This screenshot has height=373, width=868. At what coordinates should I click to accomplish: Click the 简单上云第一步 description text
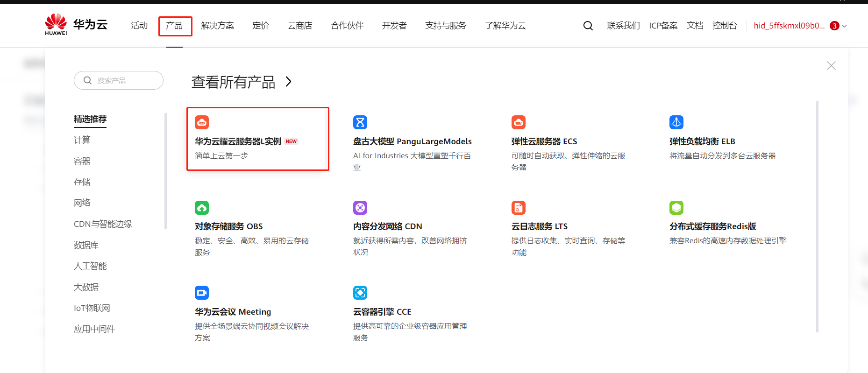221,156
